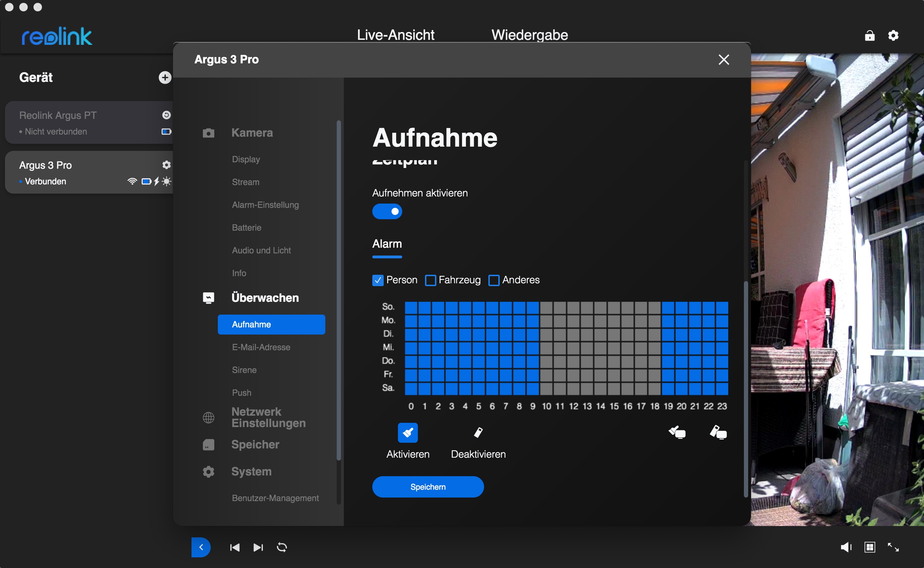Screen dimensions: 924x568
Task: Select the Deaktivieren eraser tool
Action: (x=478, y=433)
